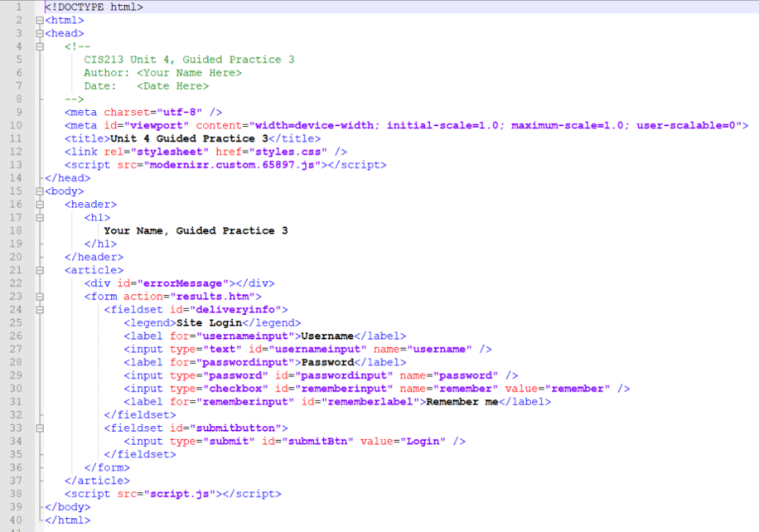
Task: Collapse the deliveryinfo fieldset fold on line 24
Action: point(40,309)
